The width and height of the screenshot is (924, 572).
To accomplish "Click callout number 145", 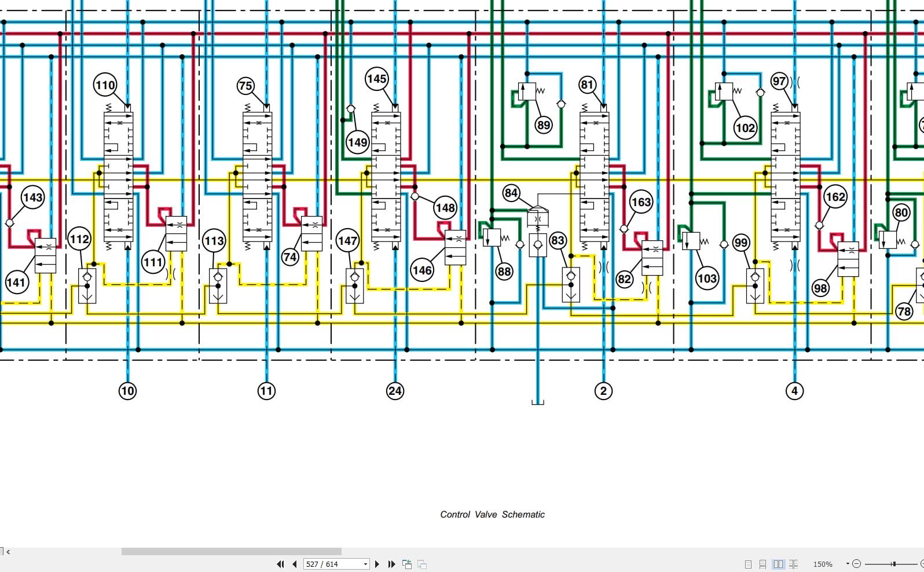I will coord(376,79).
